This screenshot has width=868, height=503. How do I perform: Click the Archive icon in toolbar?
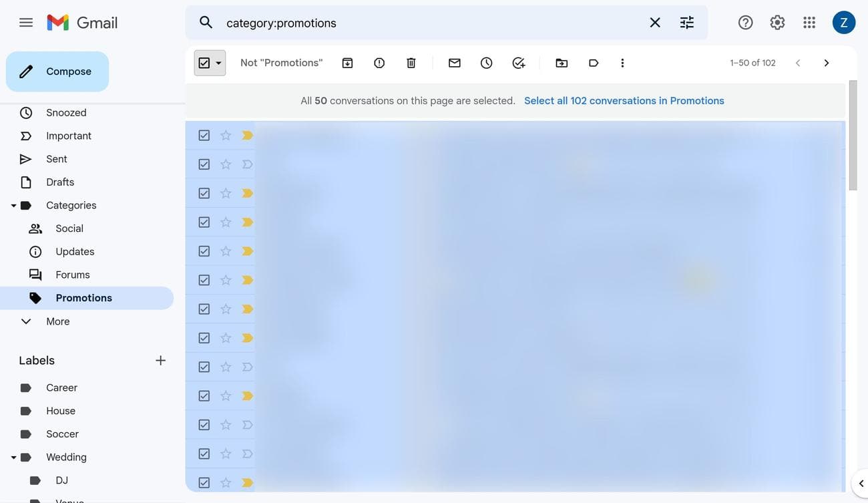(347, 63)
